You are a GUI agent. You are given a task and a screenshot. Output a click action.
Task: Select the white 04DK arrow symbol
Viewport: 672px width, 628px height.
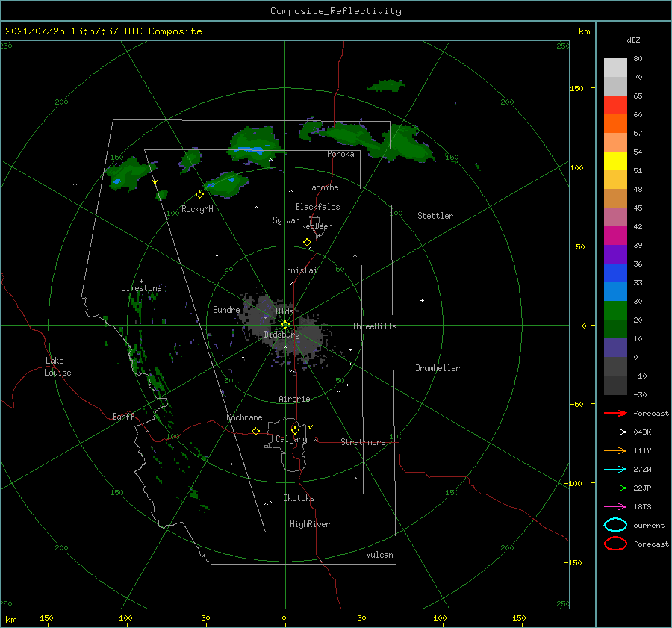(615, 432)
